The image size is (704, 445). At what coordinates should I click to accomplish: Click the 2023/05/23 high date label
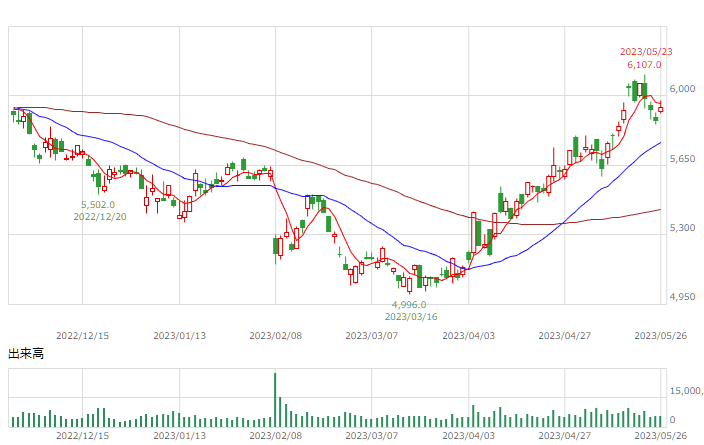(x=646, y=52)
